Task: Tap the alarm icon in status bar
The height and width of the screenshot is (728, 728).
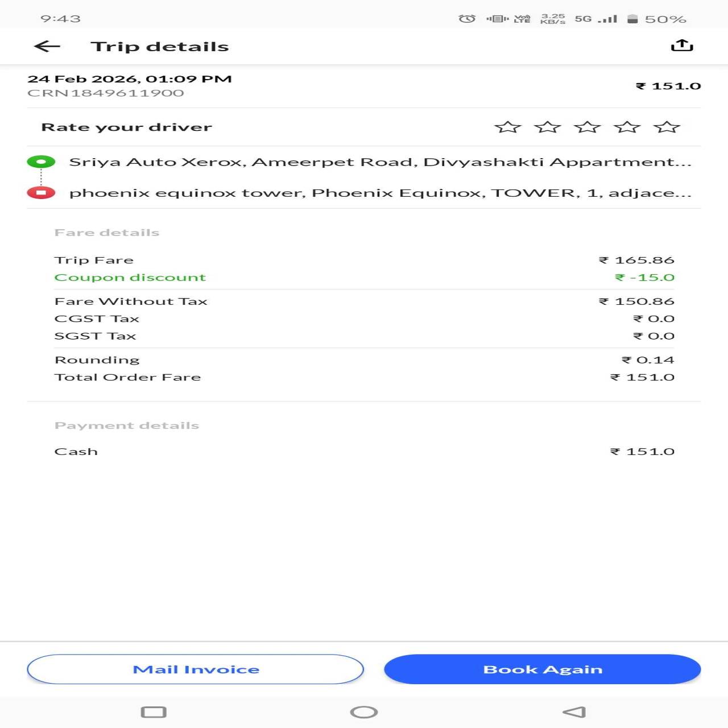Action: point(466,19)
